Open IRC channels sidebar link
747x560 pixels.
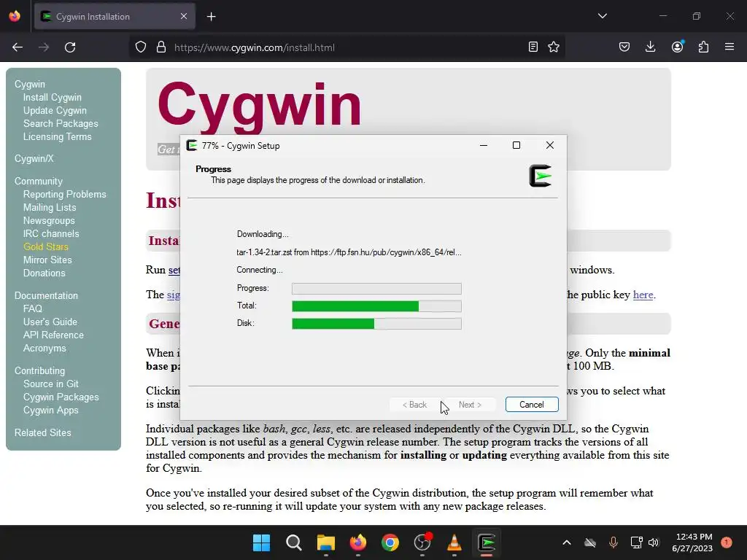(x=51, y=233)
